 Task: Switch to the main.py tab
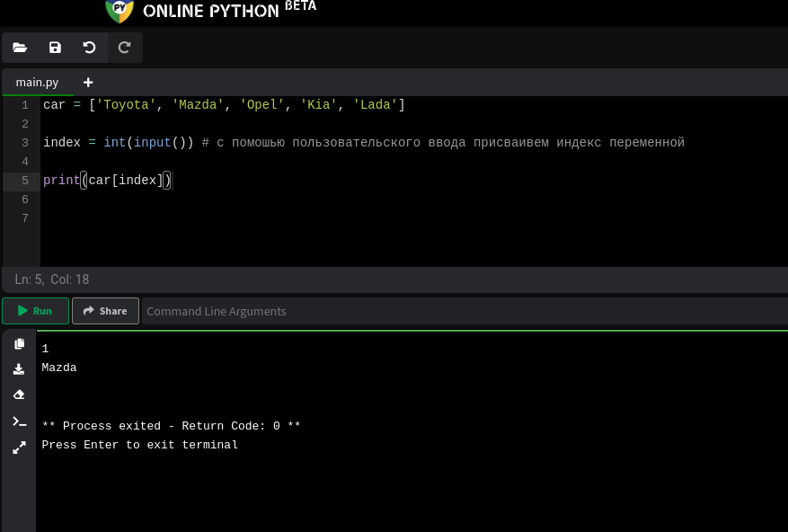click(37, 83)
